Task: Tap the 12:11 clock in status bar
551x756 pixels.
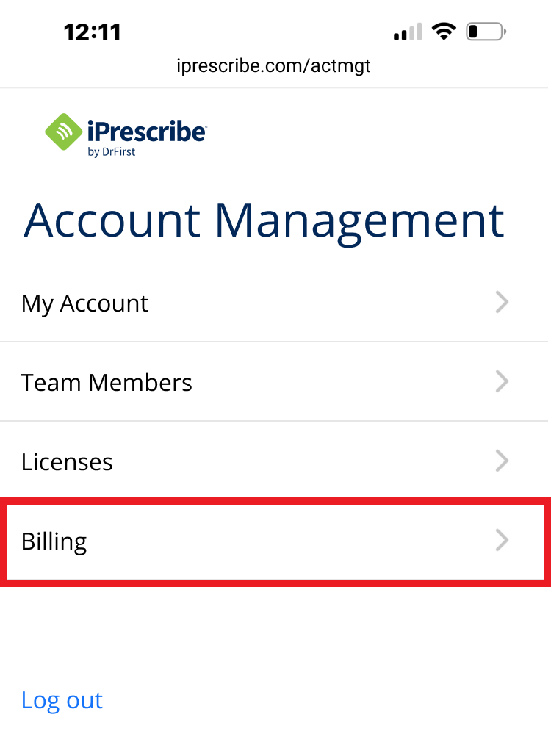Action: [92, 32]
